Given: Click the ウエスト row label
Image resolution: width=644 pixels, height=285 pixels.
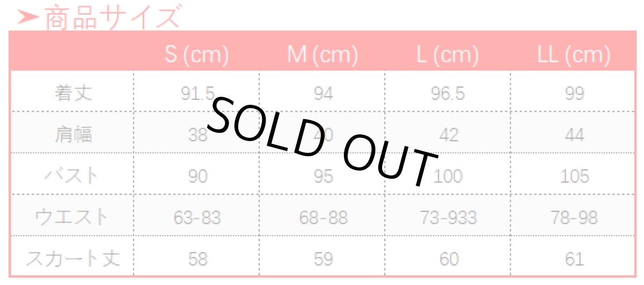Looking at the screenshot, I should tap(71, 217).
